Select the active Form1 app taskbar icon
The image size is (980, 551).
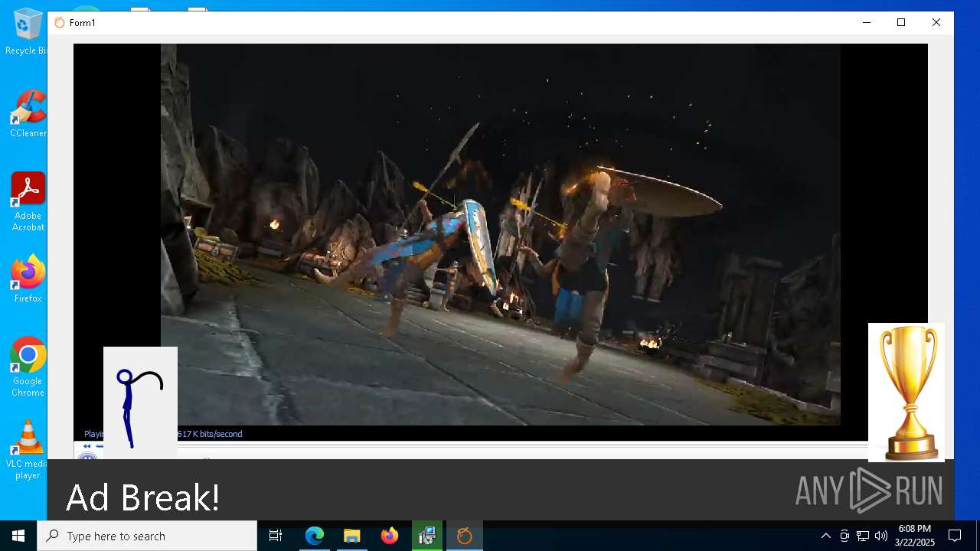click(465, 536)
